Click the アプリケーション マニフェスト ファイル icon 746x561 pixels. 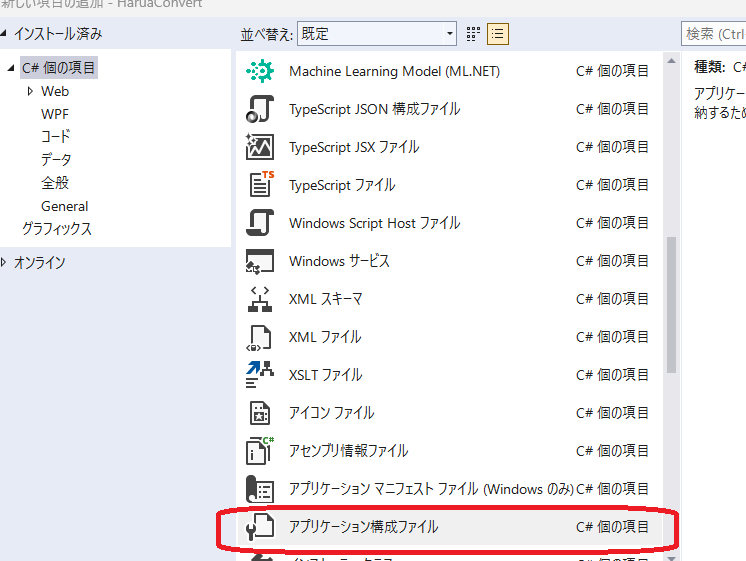pyautogui.click(x=260, y=489)
